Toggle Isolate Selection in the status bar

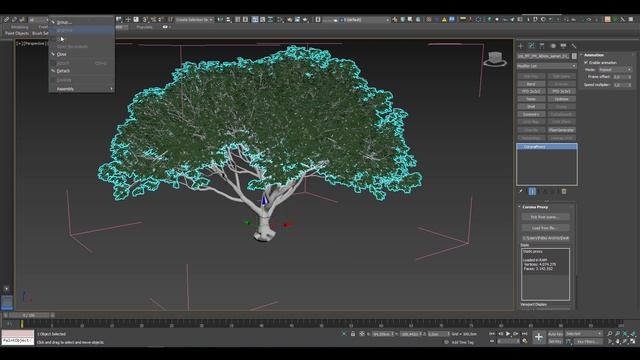point(344,334)
